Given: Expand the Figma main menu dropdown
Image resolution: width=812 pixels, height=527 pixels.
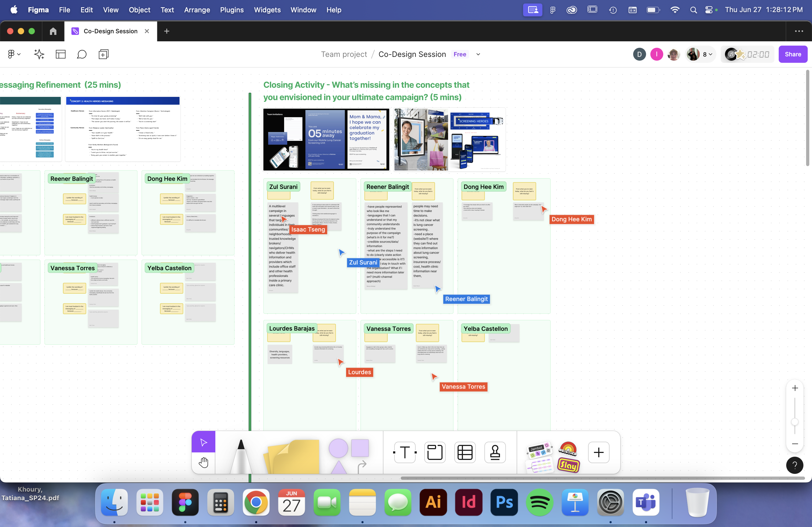Looking at the screenshot, I should 14,54.
